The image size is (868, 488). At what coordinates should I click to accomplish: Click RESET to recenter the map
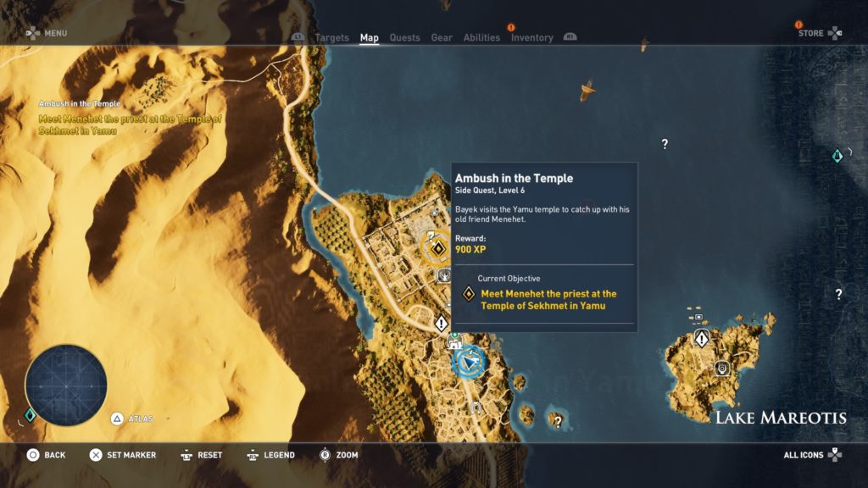(x=210, y=455)
